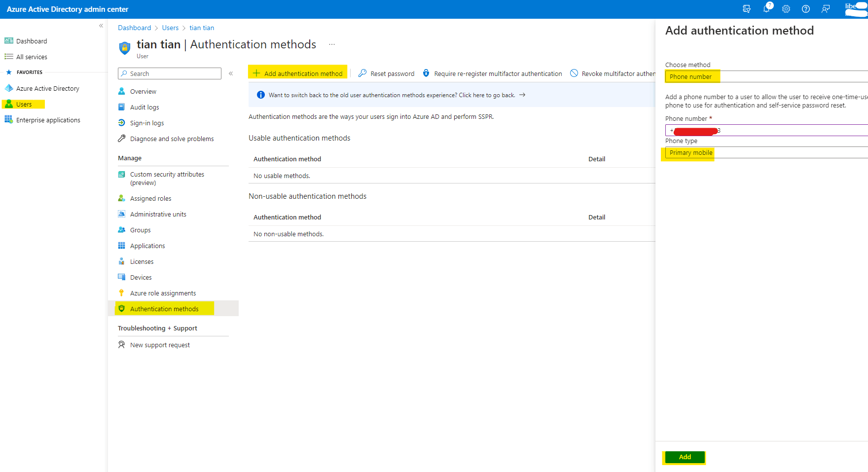This screenshot has width=868, height=472.
Task: Click the Diagnose and solve problems wrench icon
Action: [x=122, y=139]
